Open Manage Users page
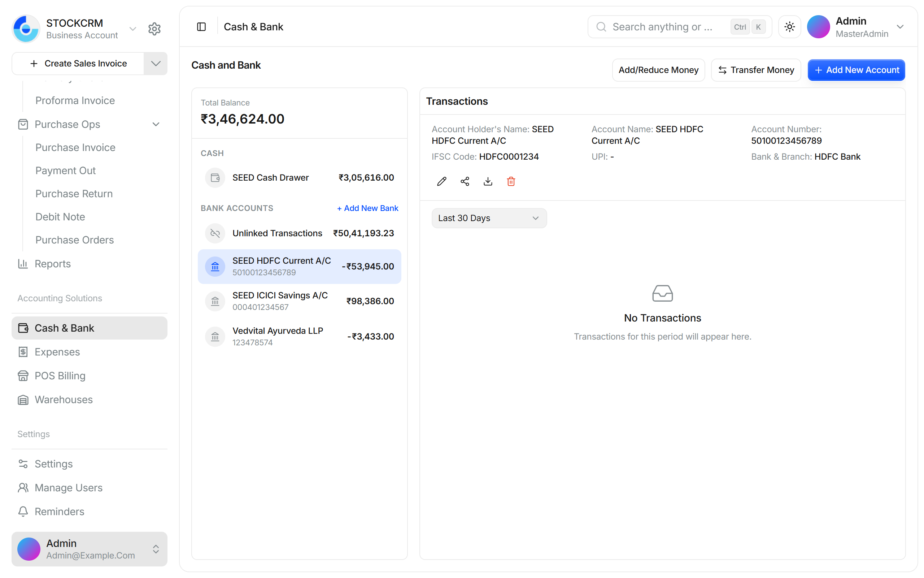The height and width of the screenshot is (578, 924). pyautogui.click(x=90, y=488)
